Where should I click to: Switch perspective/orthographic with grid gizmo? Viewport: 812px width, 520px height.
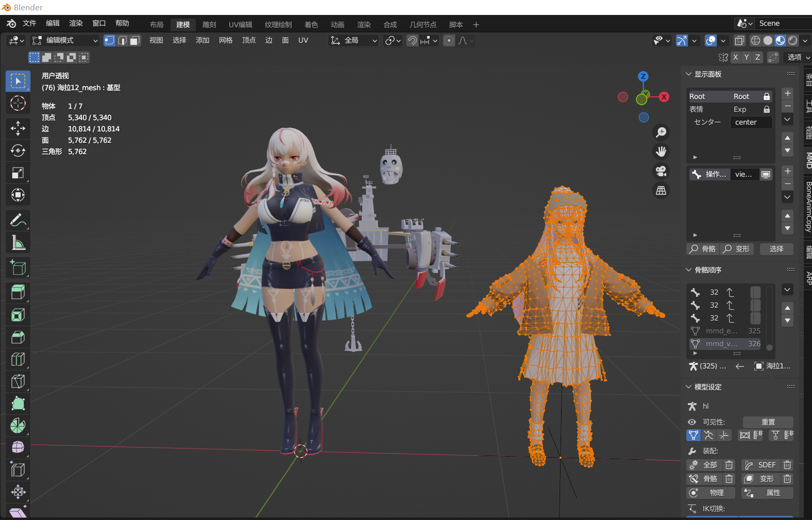661,190
